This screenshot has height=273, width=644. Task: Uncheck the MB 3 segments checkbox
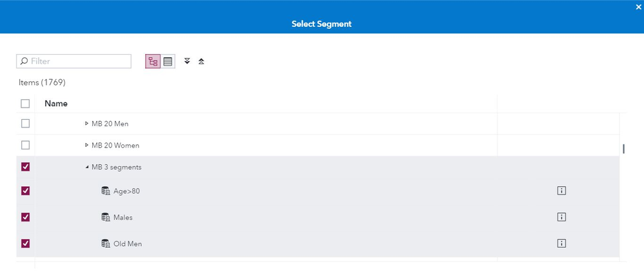click(x=26, y=167)
